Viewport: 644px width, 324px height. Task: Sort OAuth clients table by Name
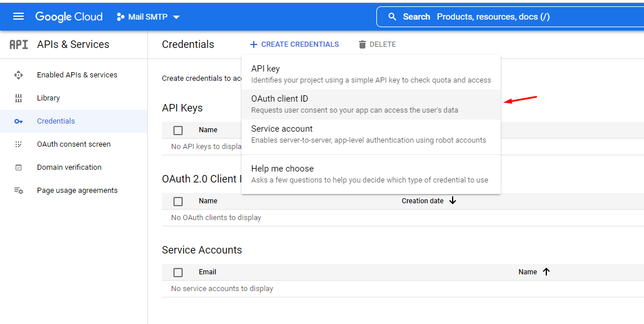pos(208,200)
